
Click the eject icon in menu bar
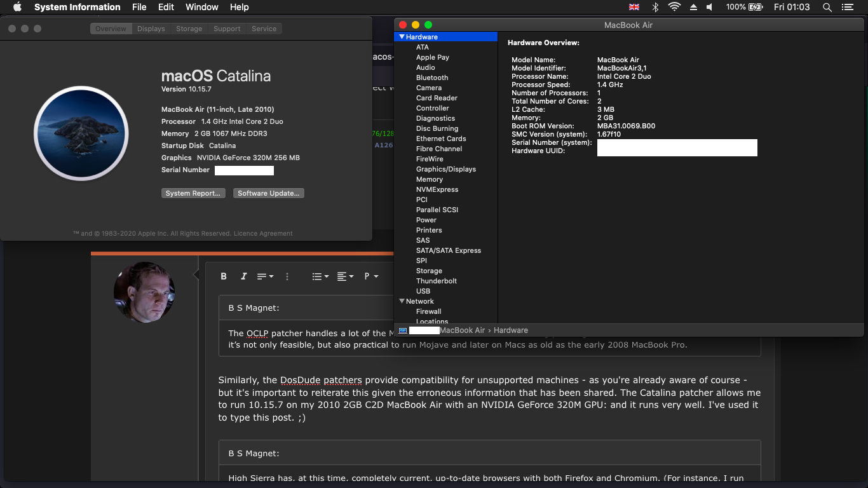(693, 7)
